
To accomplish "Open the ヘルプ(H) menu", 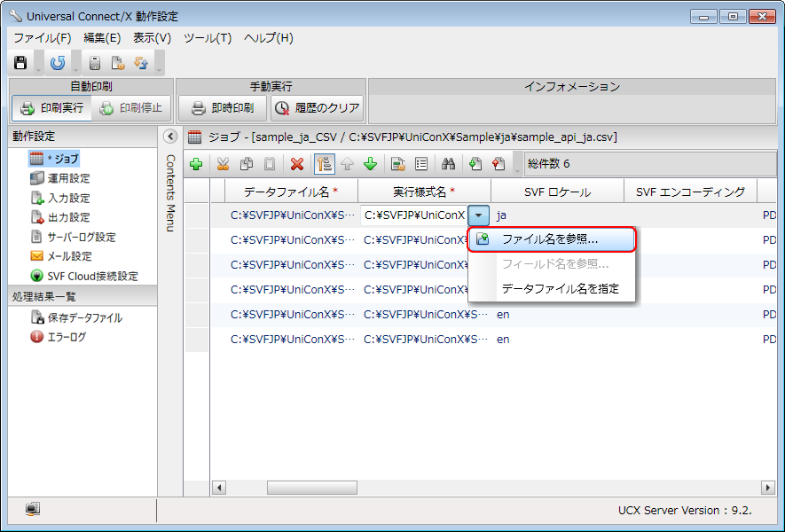I will point(269,38).
